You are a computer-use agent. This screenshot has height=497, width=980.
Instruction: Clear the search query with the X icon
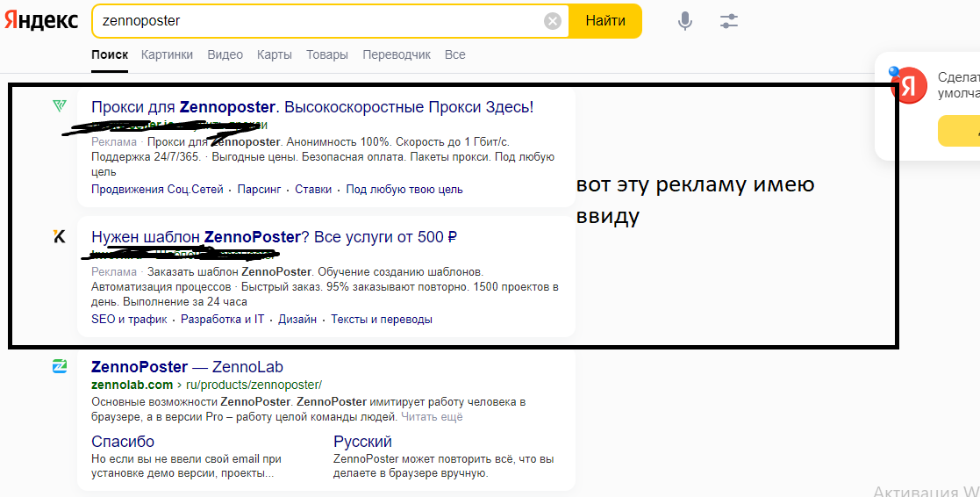(553, 22)
